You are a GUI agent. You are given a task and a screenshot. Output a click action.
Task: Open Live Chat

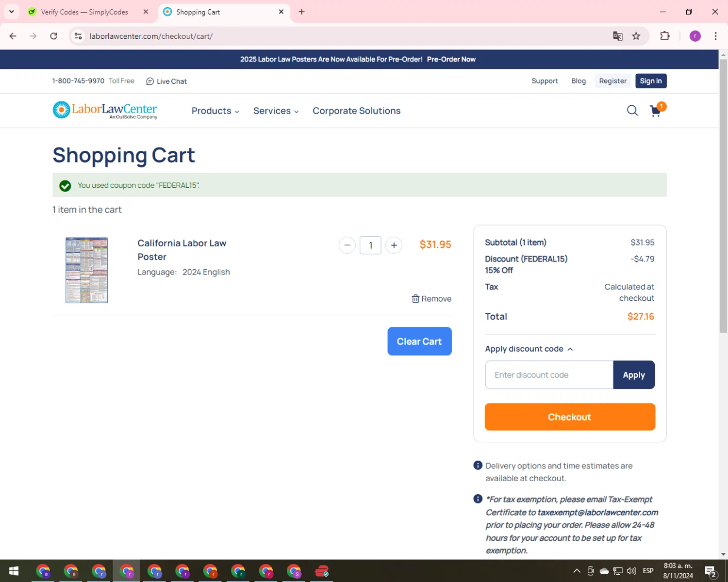coord(166,81)
